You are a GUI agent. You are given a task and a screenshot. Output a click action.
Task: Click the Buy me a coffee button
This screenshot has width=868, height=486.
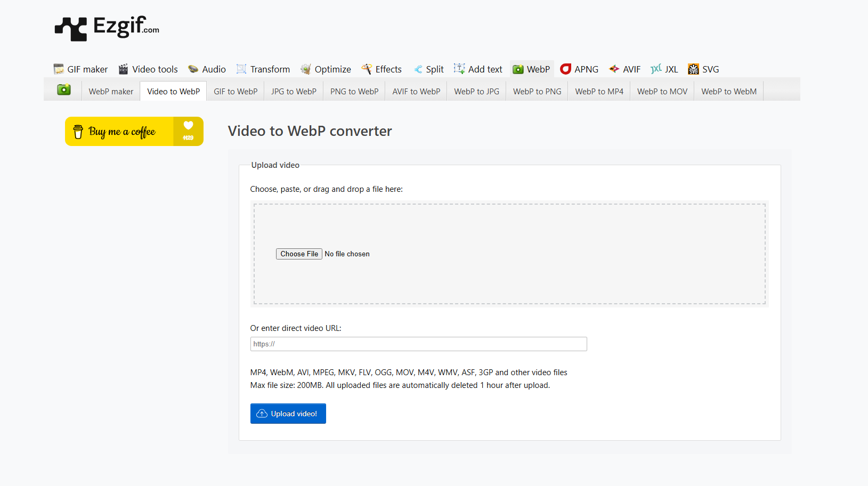coord(134,131)
